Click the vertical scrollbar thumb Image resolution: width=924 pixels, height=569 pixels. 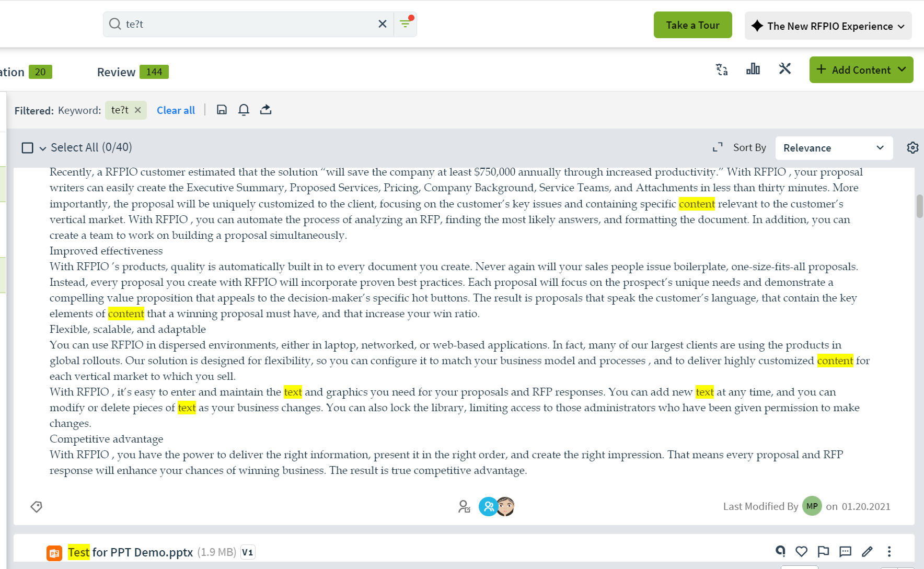pyautogui.click(x=919, y=206)
